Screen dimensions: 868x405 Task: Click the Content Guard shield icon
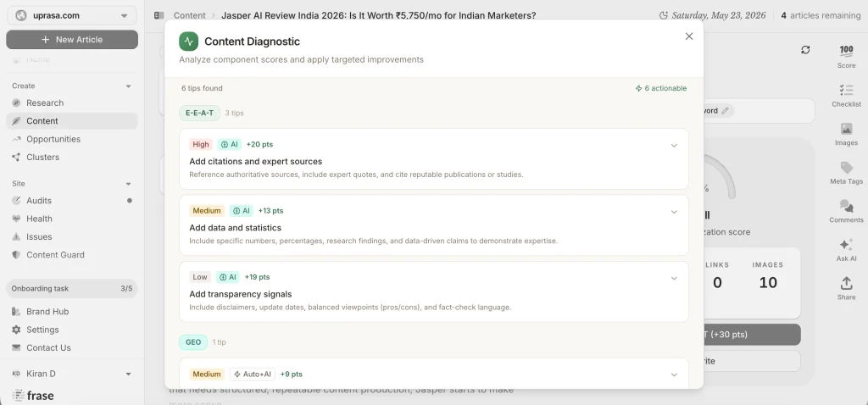click(x=16, y=255)
